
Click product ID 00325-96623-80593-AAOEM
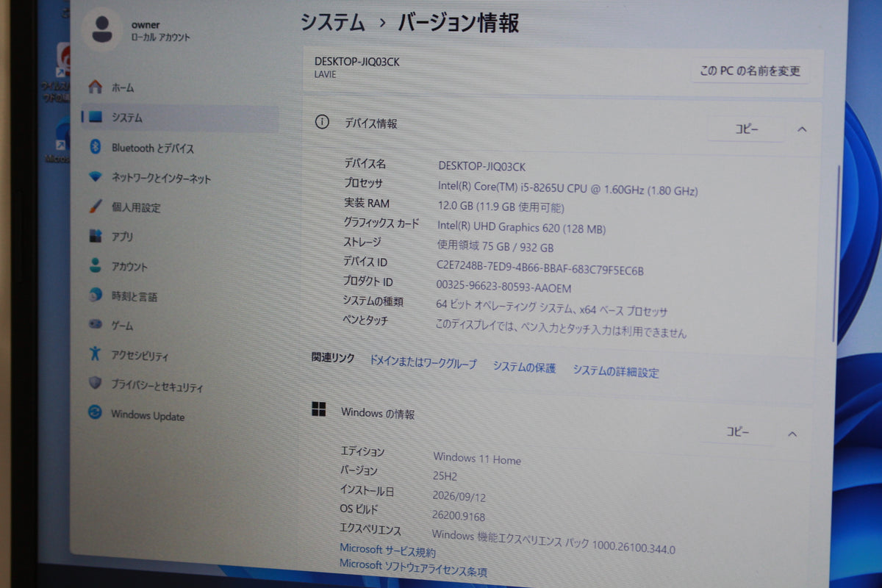(503, 287)
